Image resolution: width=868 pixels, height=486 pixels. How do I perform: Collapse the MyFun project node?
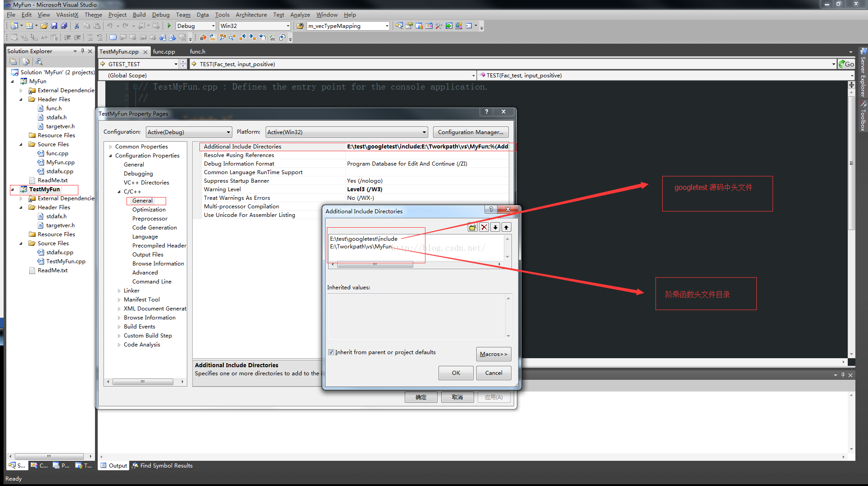12,81
